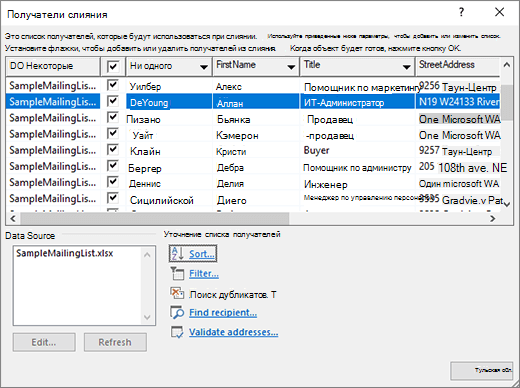Click the right arrow of horizontal scrollbar
Image resolution: width=520 pixels, height=388 pixels.
tap(492, 219)
